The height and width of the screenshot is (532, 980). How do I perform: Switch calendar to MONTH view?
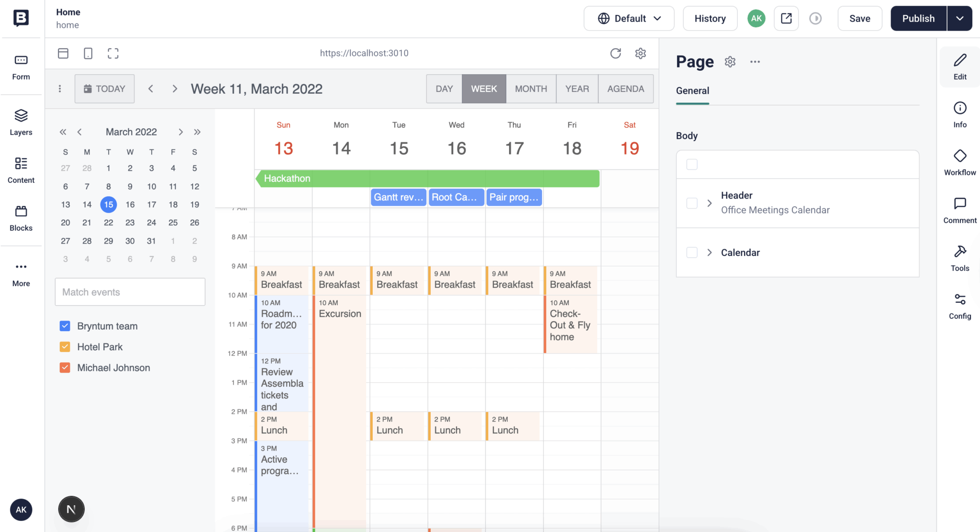point(531,89)
